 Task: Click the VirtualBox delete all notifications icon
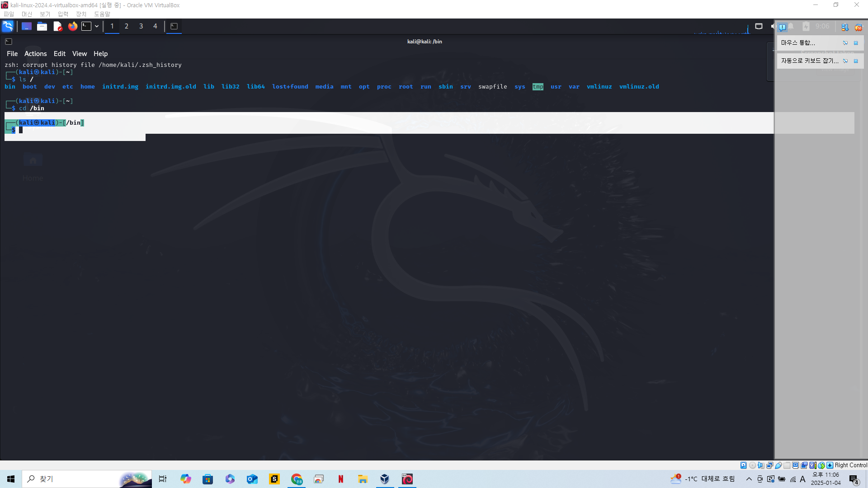click(x=858, y=27)
